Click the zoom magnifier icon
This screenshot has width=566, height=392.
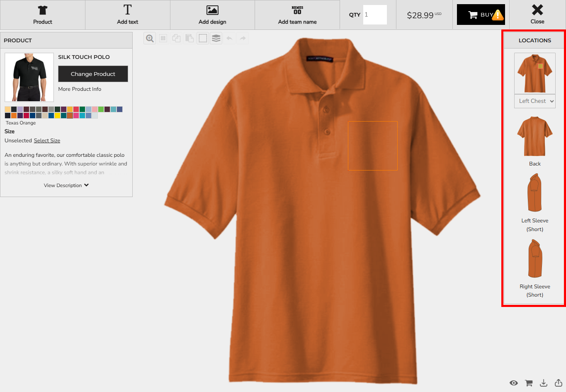[150, 39]
